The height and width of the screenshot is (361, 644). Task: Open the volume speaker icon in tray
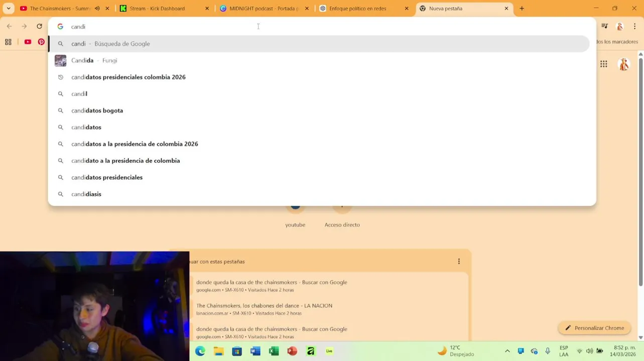(x=589, y=351)
